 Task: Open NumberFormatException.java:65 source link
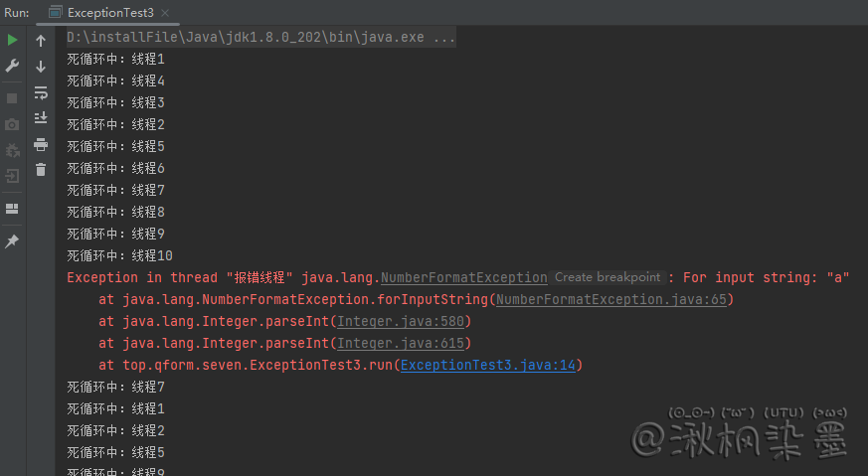tap(611, 300)
